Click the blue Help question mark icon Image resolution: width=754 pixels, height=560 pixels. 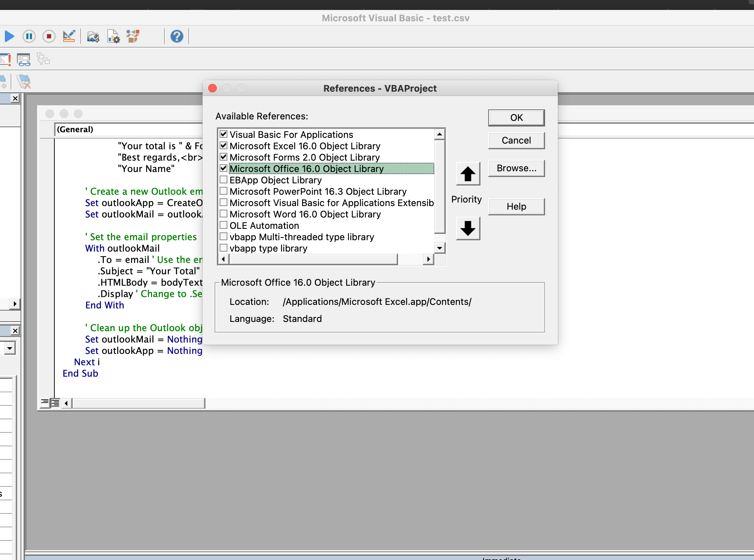[x=177, y=36]
